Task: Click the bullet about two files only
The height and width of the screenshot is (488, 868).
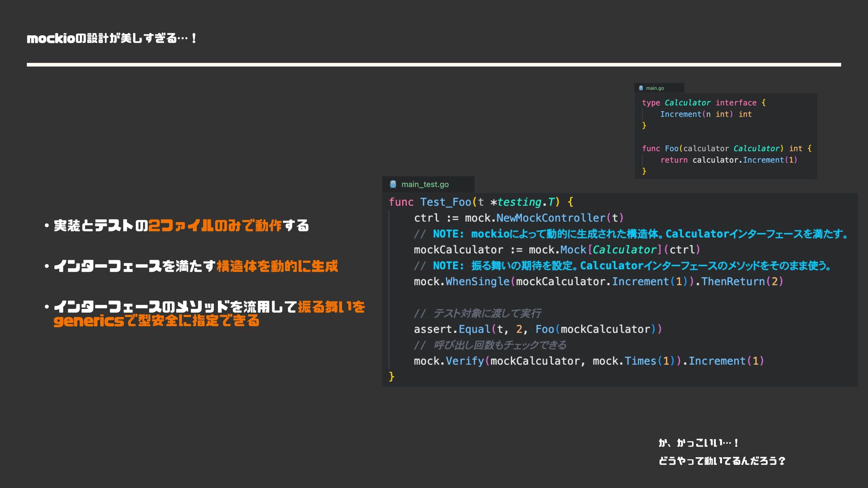Action: (181, 225)
